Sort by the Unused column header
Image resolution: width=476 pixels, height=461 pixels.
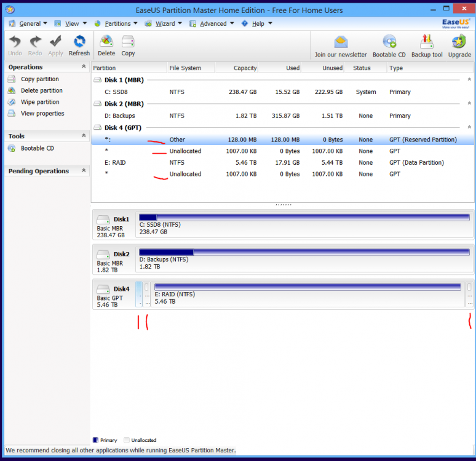[x=323, y=68]
